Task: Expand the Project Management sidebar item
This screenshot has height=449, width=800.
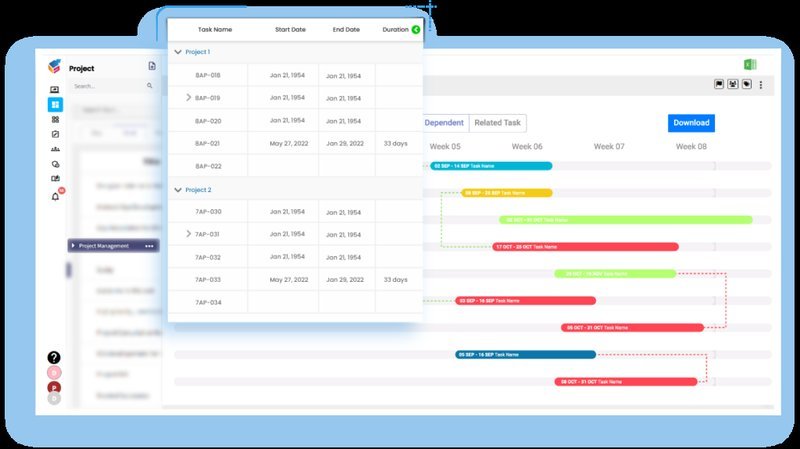Action: coord(73,245)
